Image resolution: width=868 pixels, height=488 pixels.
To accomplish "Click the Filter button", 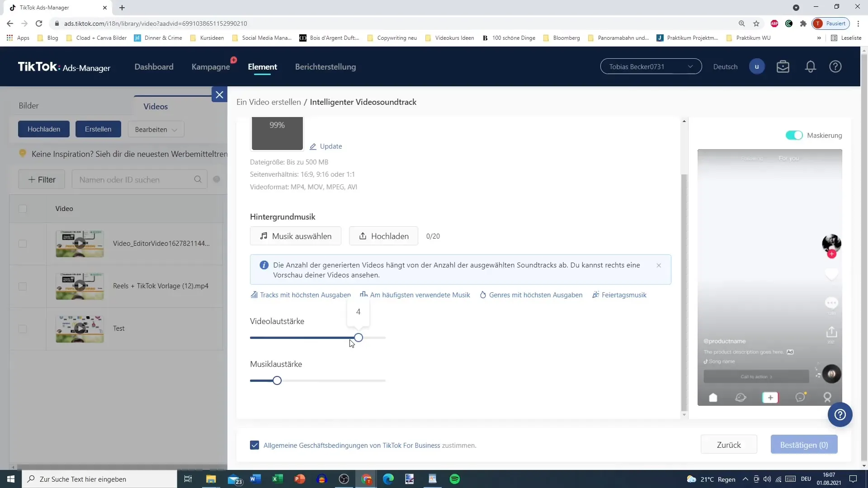I will coord(42,179).
